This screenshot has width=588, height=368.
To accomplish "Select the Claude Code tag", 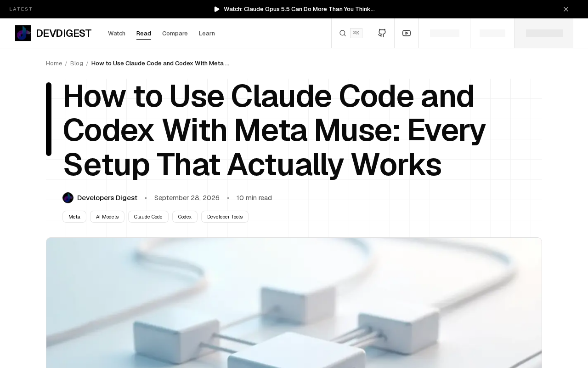I will pos(148,217).
